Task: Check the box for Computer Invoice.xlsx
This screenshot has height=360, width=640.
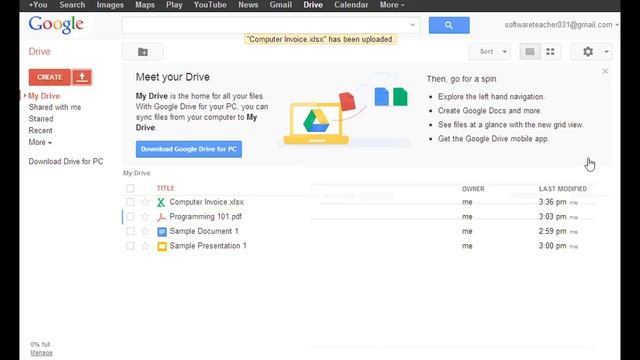Action: tap(130, 202)
